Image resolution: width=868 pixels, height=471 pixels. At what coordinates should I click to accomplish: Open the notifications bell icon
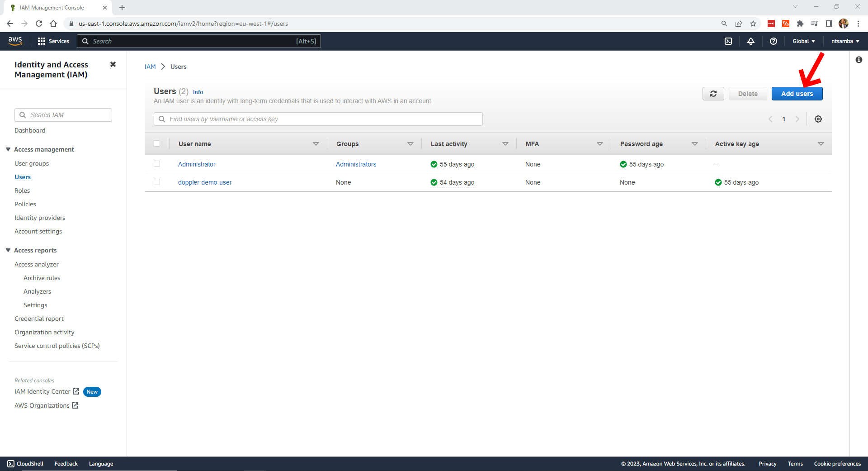[x=751, y=41]
